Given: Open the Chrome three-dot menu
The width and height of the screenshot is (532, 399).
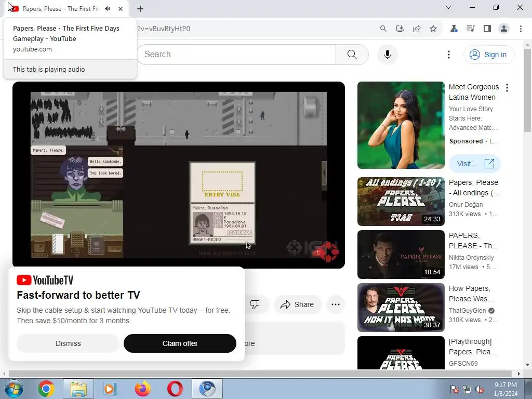Looking at the screenshot, I should [521, 29].
